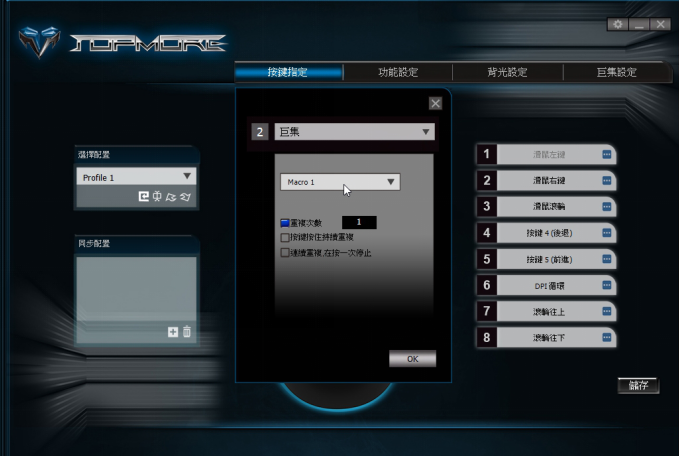This screenshot has width=679, height=456.
Task: Click the 儲存 save button
Action: [638, 386]
